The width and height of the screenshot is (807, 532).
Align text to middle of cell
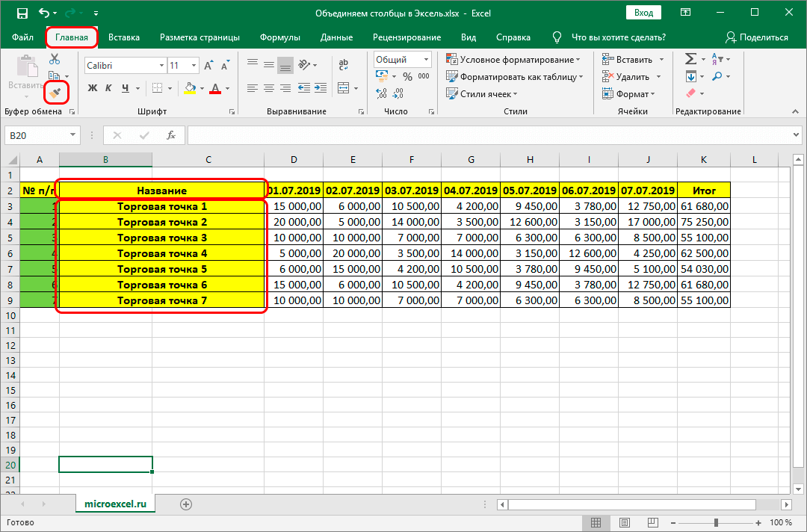pyautogui.click(x=269, y=65)
